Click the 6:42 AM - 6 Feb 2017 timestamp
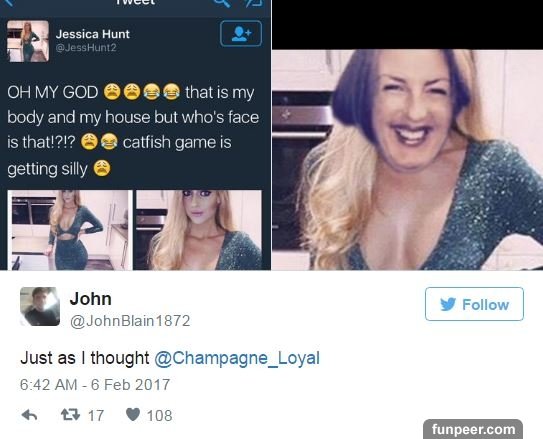The height and width of the screenshot is (439, 543). pos(95,385)
